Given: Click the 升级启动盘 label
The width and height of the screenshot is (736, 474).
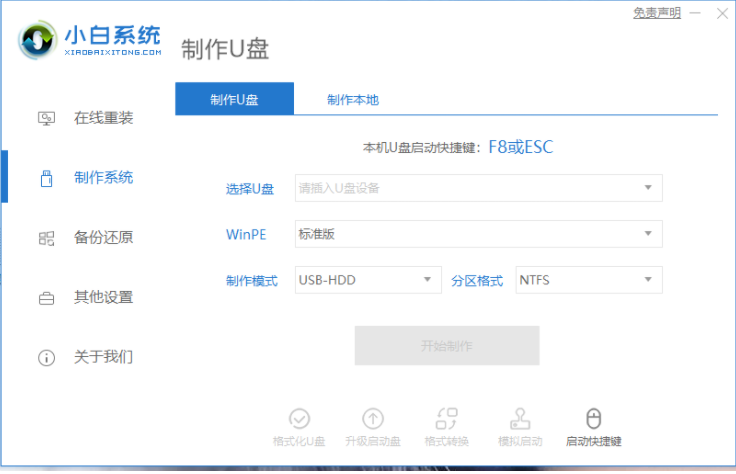Looking at the screenshot, I should click(x=373, y=442).
